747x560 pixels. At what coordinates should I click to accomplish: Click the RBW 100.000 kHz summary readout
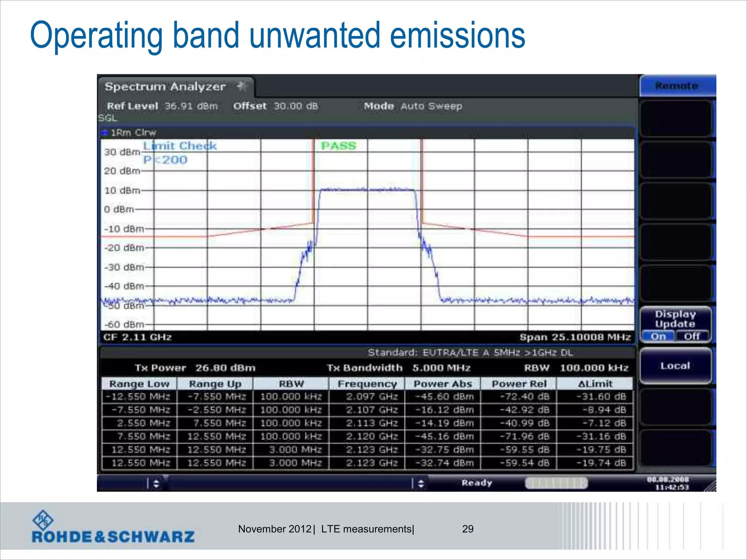(576, 368)
